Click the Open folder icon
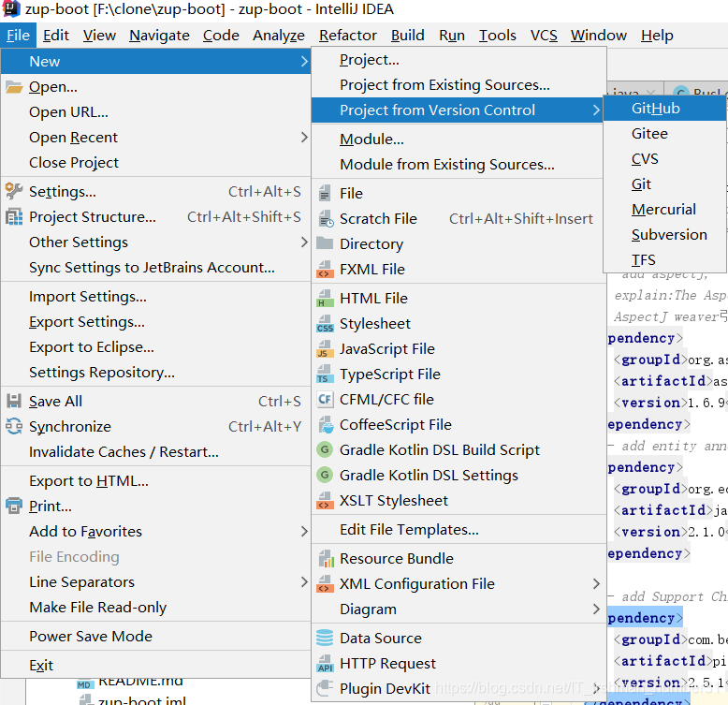The image size is (728, 705). point(14,87)
